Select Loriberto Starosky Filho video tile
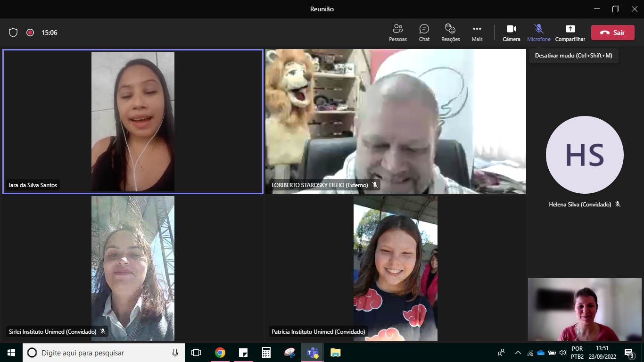The image size is (644, 362). pos(396,122)
